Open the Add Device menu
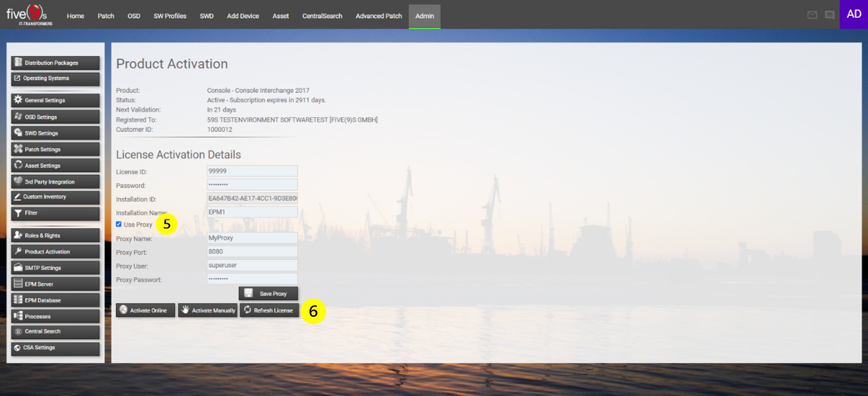Screen dimensions: 868x396 click(243, 16)
